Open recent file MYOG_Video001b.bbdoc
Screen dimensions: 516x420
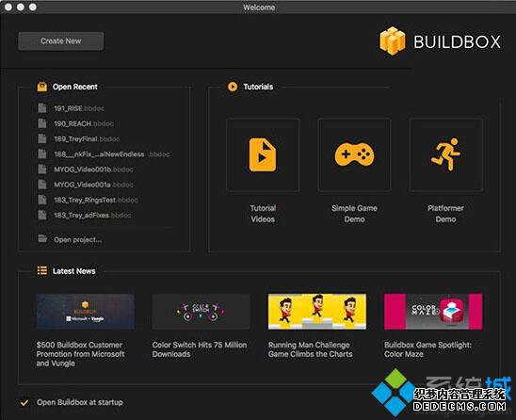pyautogui.click(x=93, y=170)
